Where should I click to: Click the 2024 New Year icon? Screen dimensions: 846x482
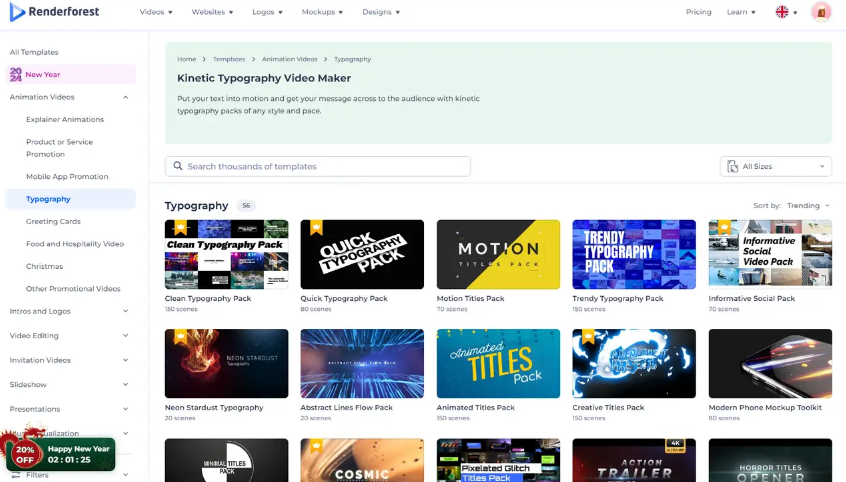pyautogui.click(x=16, y=74)
